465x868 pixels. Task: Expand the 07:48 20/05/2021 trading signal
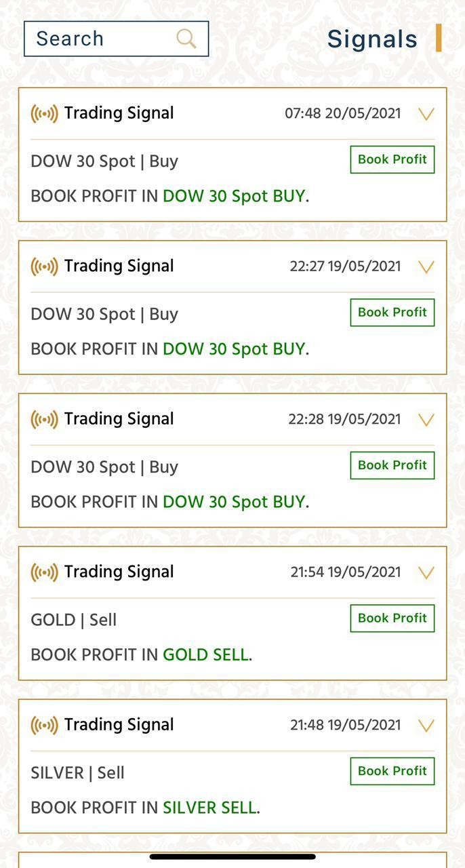tap(426, 114)
